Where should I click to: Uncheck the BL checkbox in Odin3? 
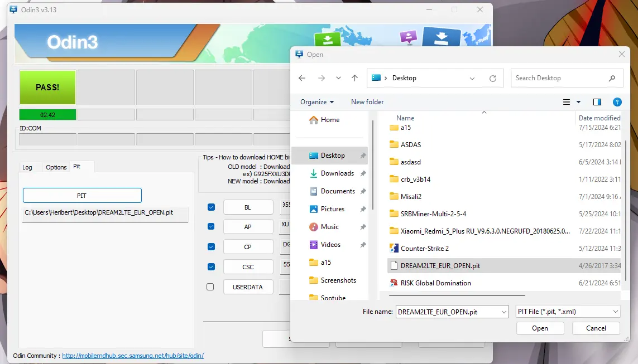click(211, 207)
